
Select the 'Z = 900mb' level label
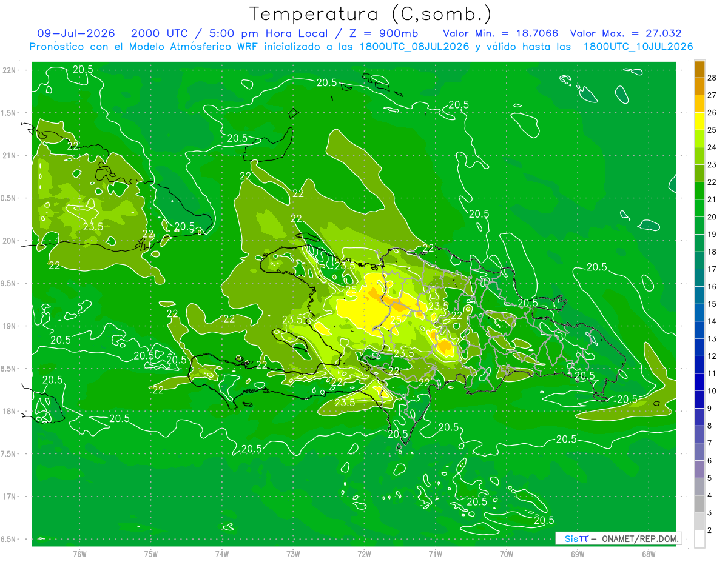tap(383, 33)
